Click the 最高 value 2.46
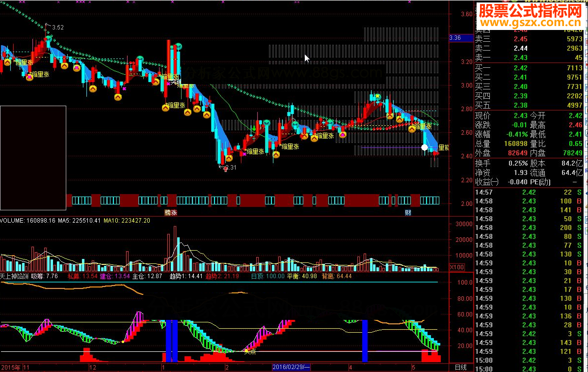Image resolution: width=588 pixels, height=372 pixels. coord(576,125)
